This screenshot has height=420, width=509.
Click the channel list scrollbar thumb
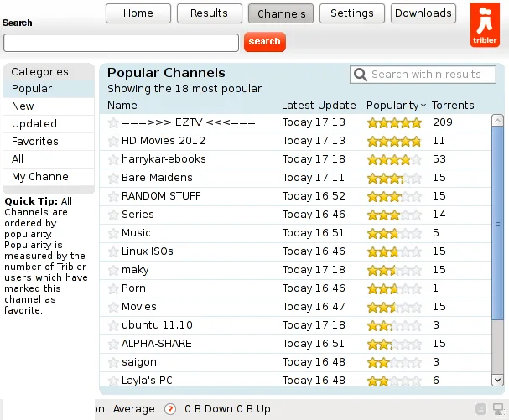(497, 223)
